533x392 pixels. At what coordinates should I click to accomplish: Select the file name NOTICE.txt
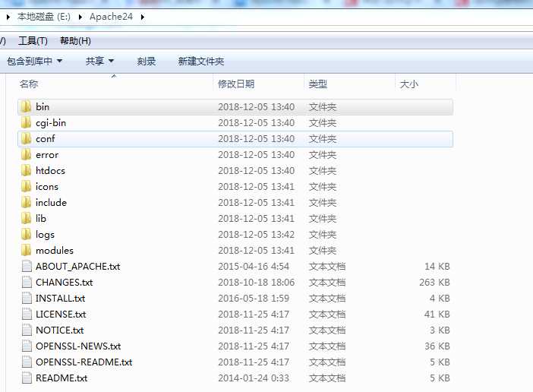[x=59, y=330]
